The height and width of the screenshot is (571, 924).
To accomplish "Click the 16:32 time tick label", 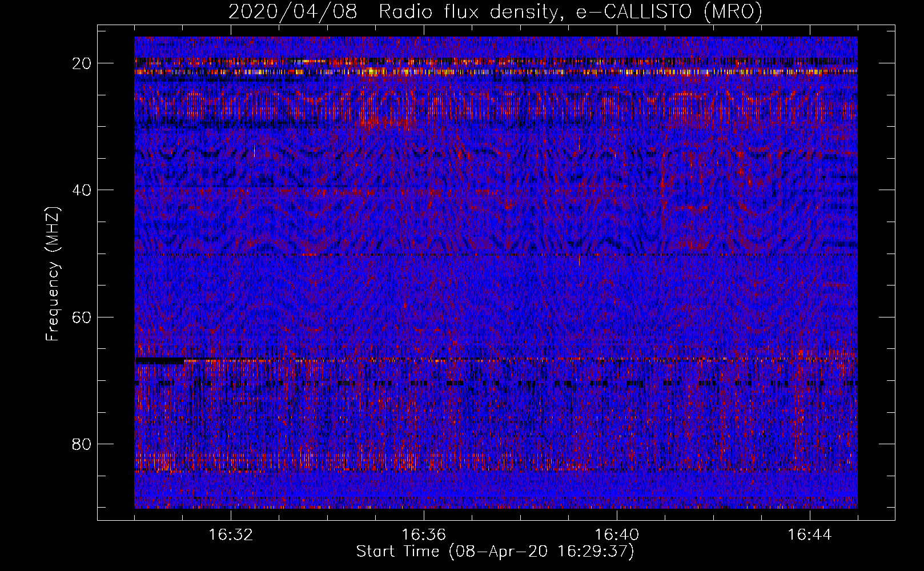I will tap(231, 535).
